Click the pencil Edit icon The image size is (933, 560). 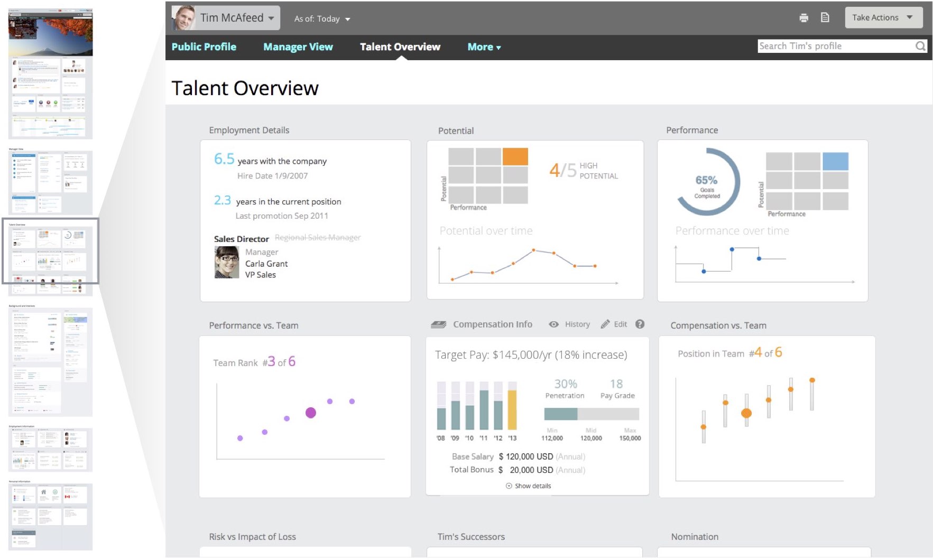(x=605, y=324)
